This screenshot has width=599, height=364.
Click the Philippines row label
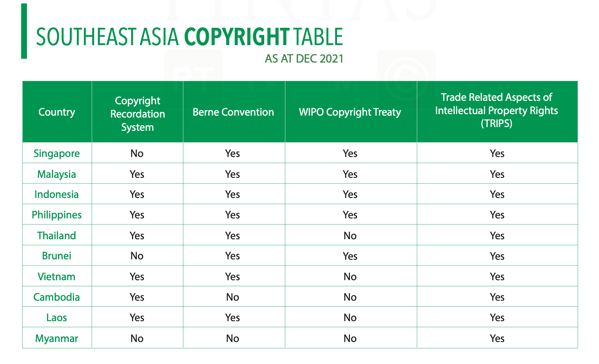(57, 215)
